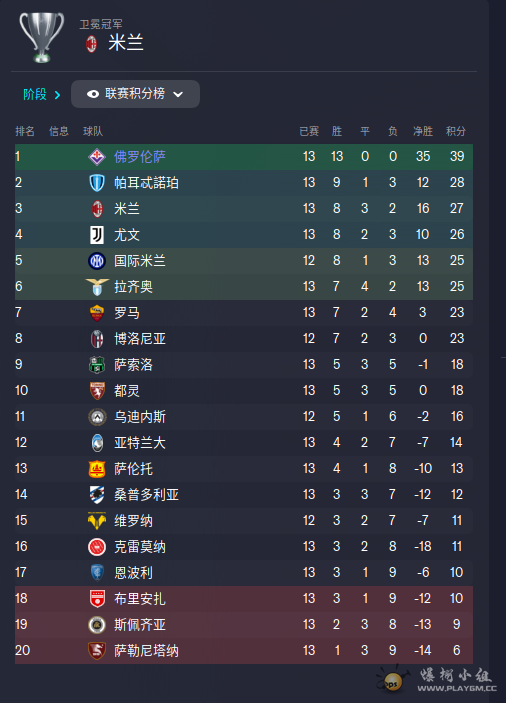
Task: Open the 佛罗伦萨 team link
Action: point(140,156)
